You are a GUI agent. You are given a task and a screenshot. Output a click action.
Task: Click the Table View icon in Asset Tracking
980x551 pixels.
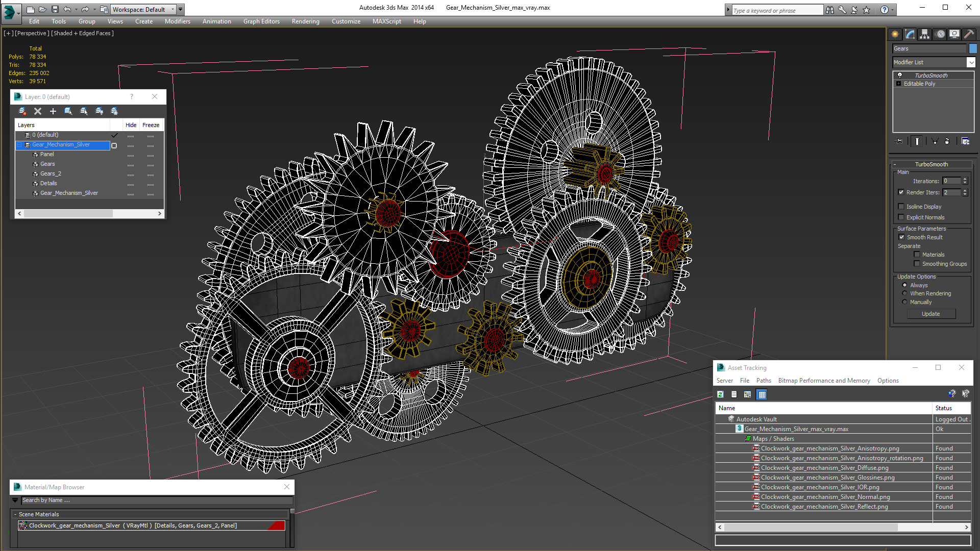(x=762, y=394)
